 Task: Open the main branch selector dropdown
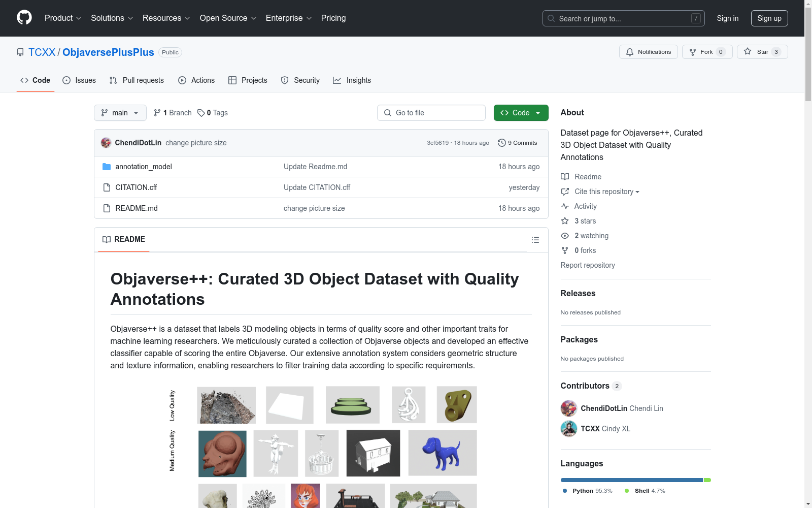tap(120, 113)
